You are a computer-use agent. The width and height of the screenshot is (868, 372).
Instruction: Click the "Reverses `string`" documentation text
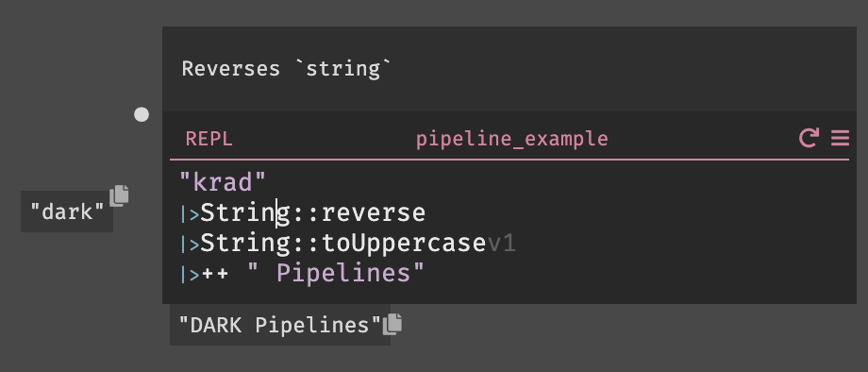(x=287, y=69)
